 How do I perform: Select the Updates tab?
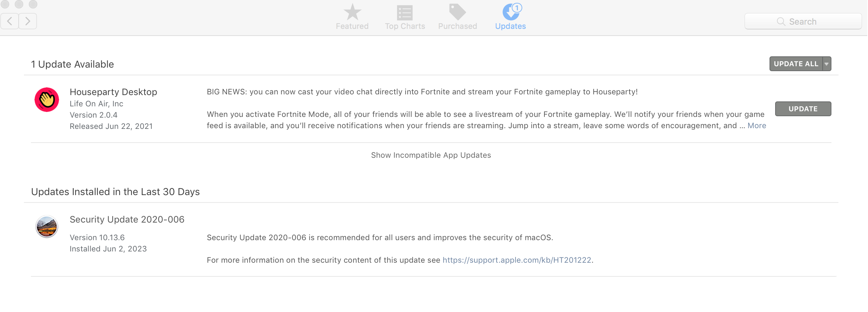510,17
